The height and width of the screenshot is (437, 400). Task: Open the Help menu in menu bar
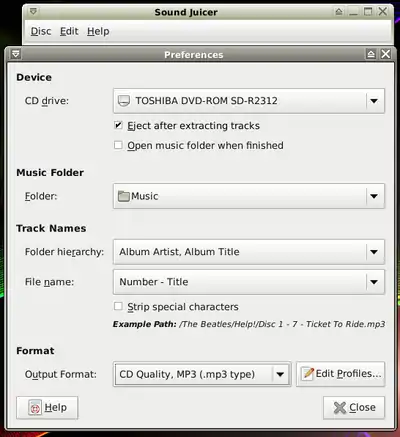tap(98, 31)
